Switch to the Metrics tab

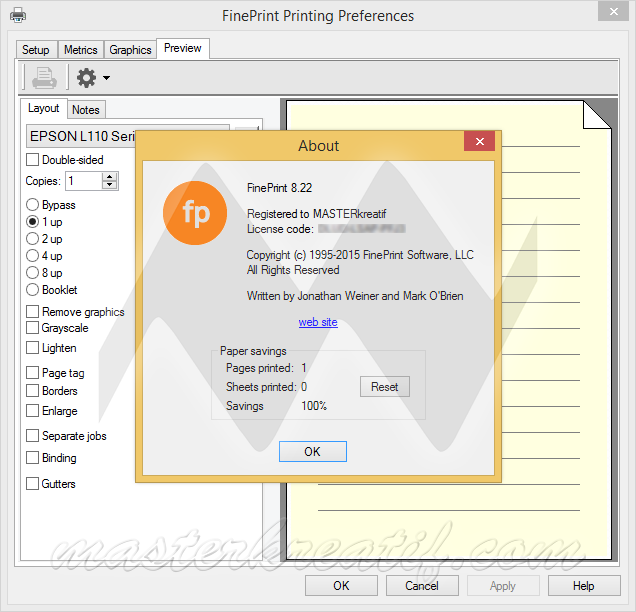click(x=81, y=50)
